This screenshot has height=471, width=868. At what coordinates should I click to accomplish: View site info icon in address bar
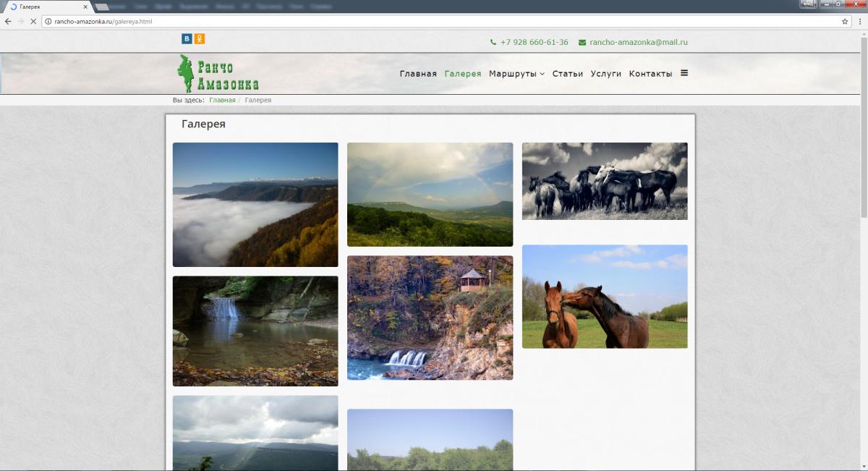[48, 22]
